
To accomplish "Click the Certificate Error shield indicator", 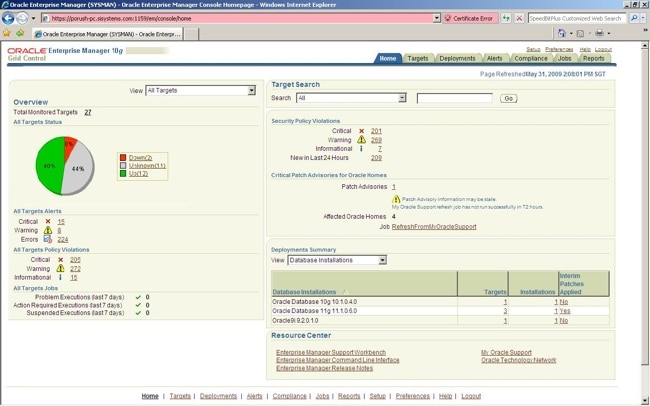I will pos(468,19).
